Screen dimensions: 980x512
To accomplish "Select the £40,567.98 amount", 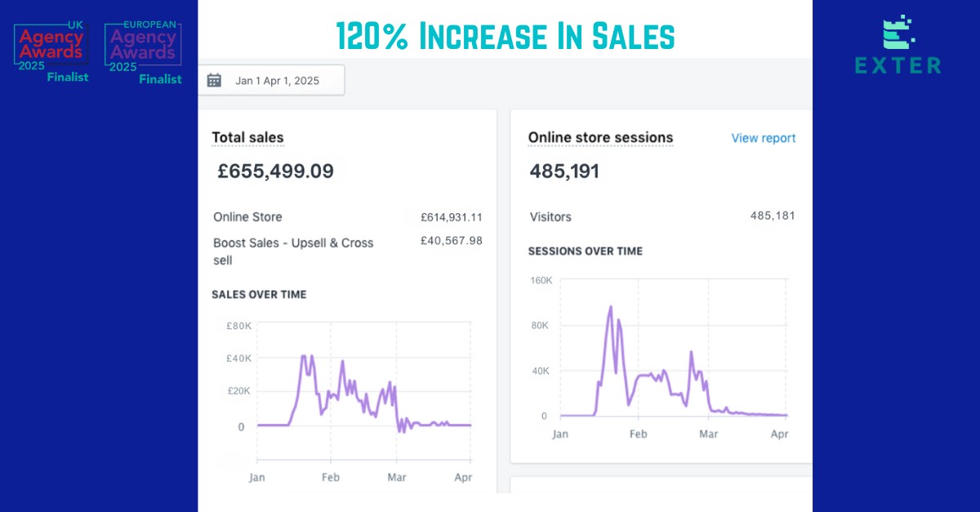I will pyautogui.click(x=452, y=240).
